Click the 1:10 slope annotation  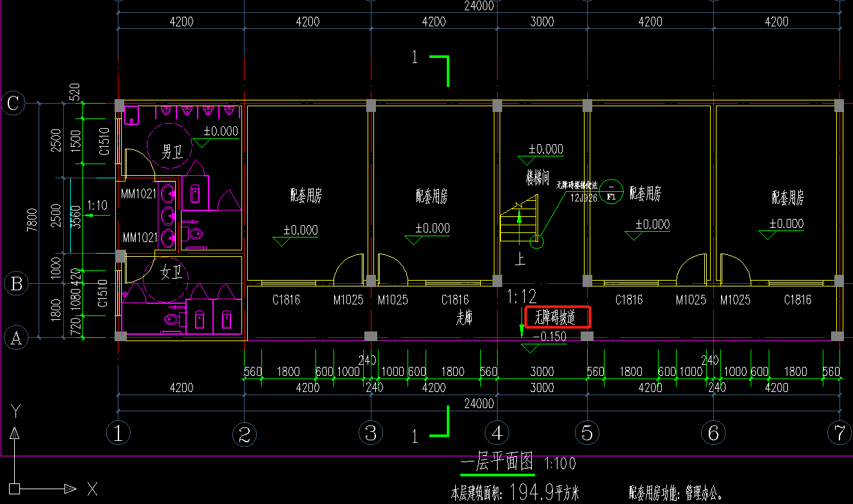pyautogui.click(x=97, y=205)
